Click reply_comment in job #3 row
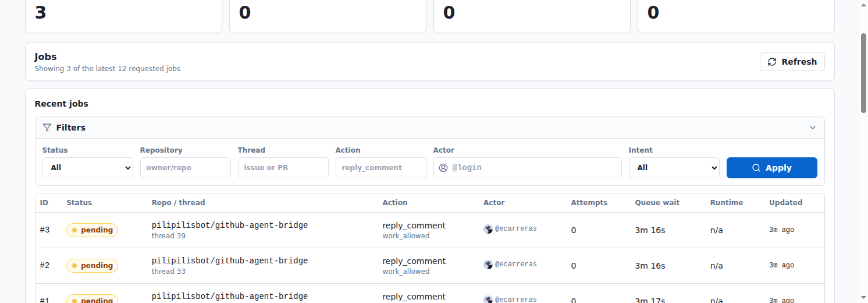The image size is (868, 303). [x=414, y=226]
